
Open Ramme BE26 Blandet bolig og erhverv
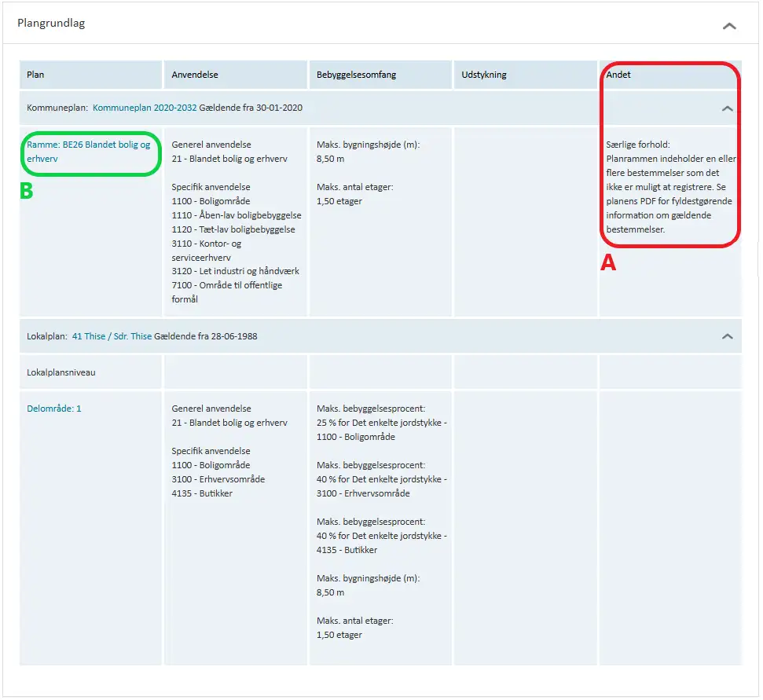pos(88,152)
